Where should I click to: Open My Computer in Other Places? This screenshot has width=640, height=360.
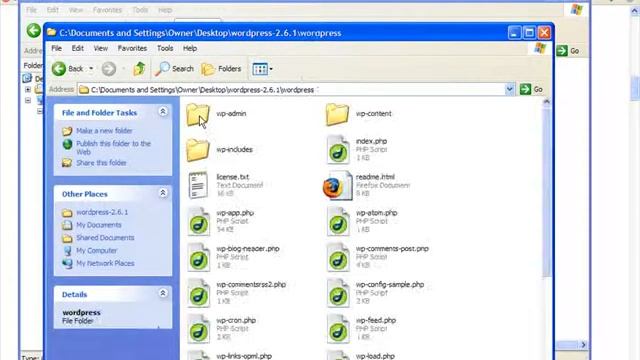point(96,251)
